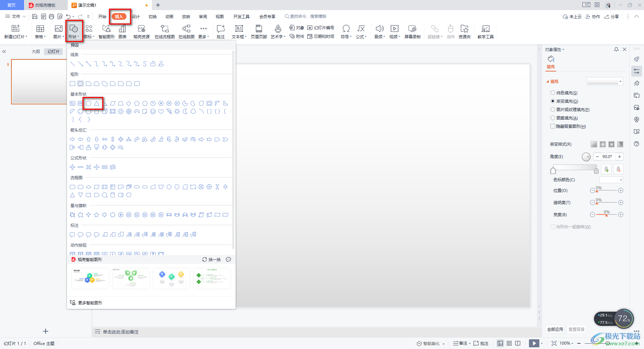Open header and footer (页眉页脚)

259,32
